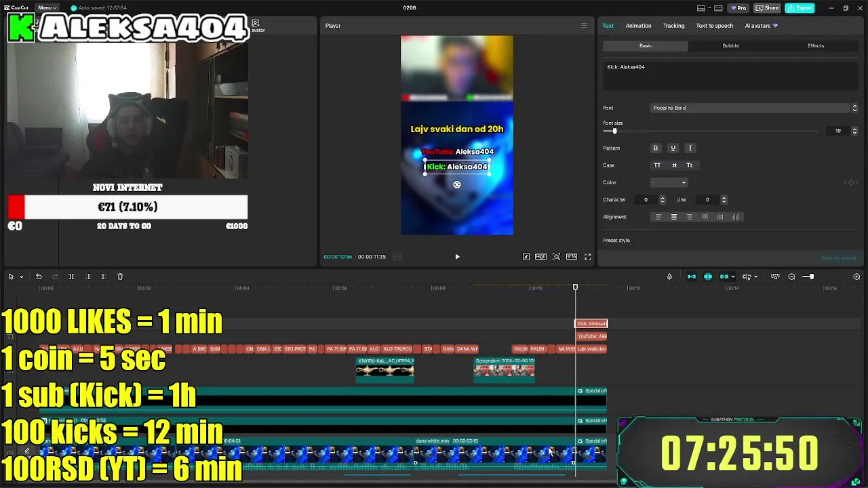Click the Share button
The width and height of the screenshot is (868, 488).
pyautogui.click(x=768, y=8)
